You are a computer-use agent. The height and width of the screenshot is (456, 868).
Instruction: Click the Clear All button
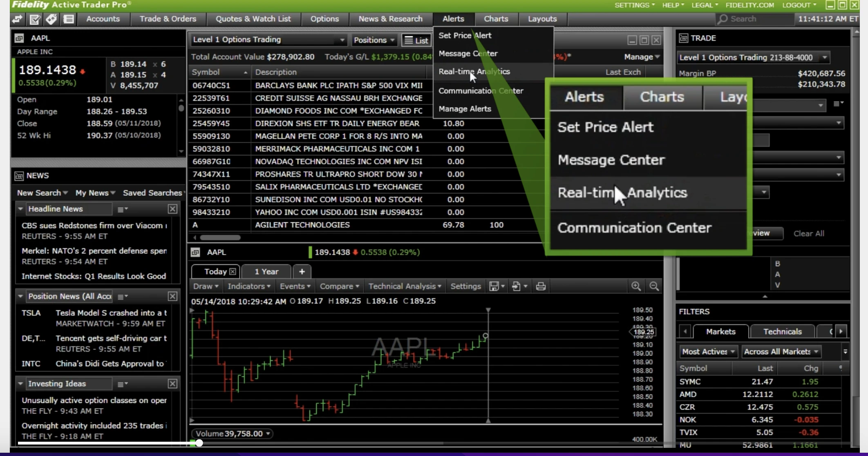(x=809, y=233)
